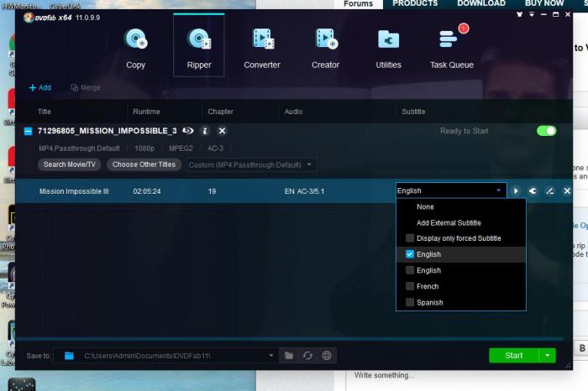Open the Task Queue
Image resolution: width=588 pixels, height=391 pixels.
pos(452,49)
